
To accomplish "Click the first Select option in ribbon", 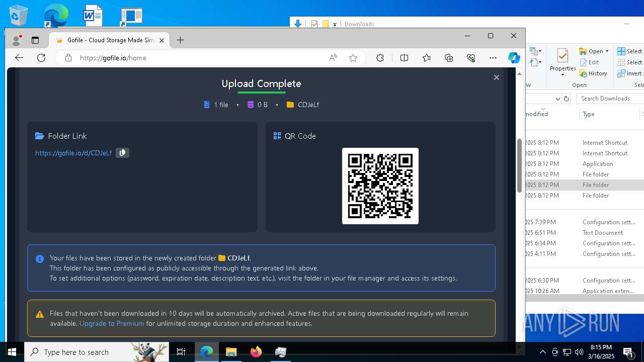I will [x=630, y=51].
